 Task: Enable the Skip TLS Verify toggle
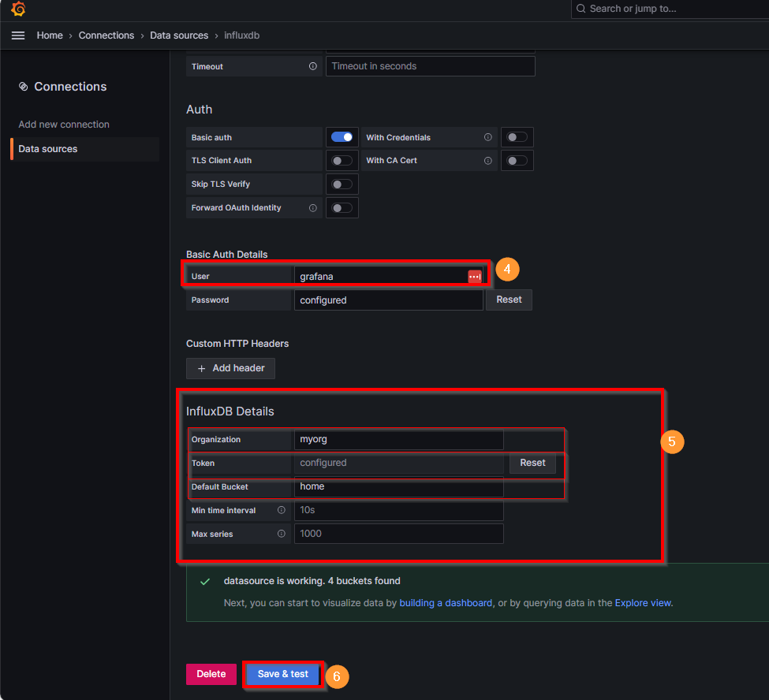[x=342, y=184]
